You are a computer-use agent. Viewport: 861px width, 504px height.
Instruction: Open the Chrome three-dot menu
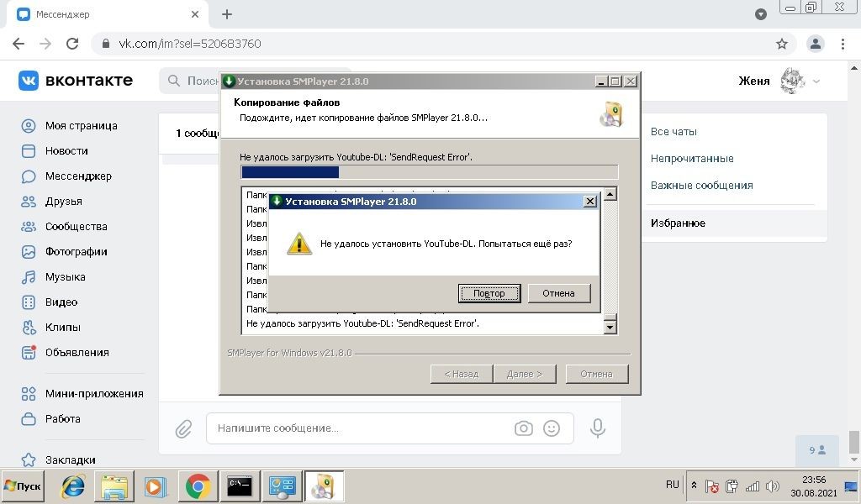tap(843, 44)
